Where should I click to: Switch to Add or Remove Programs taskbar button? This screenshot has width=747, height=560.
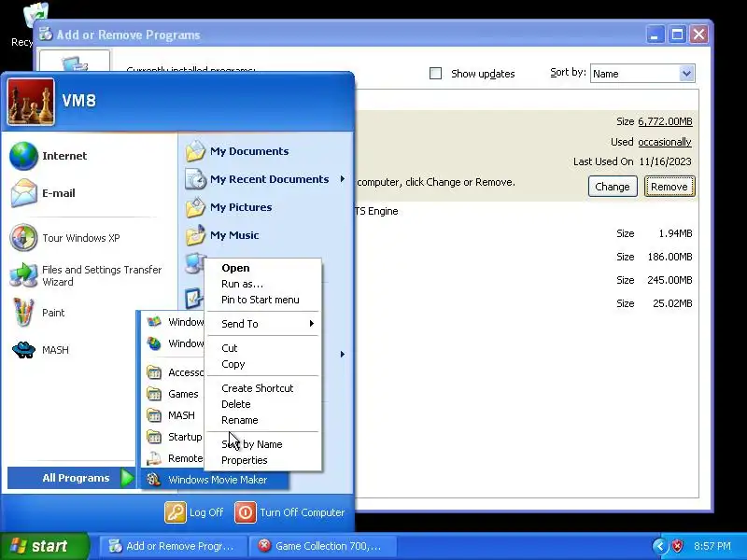[x=174, y=546]
